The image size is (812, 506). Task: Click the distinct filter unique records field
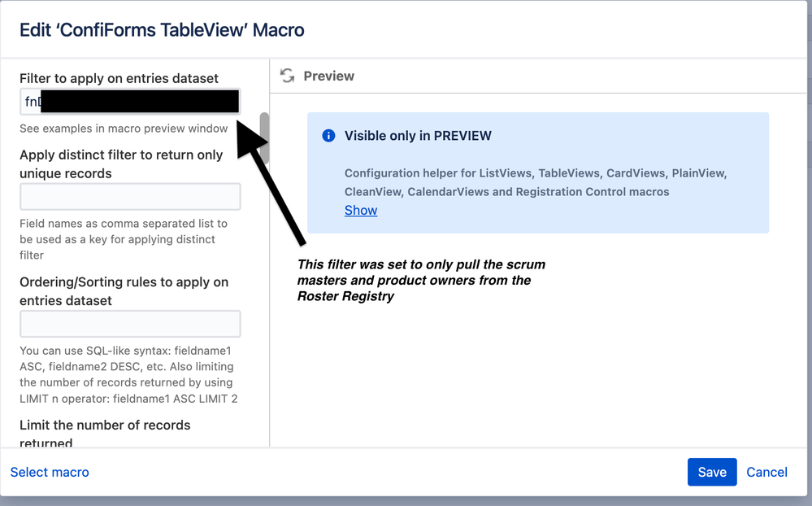(130, 196)
